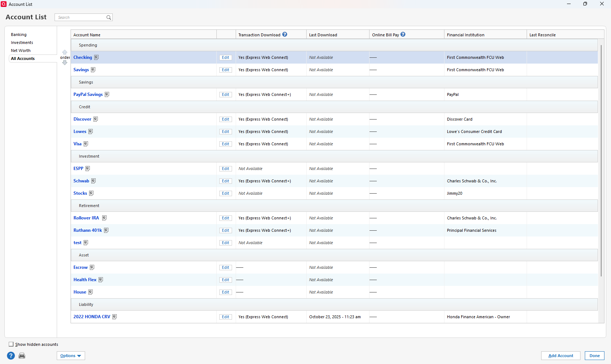The height and width of the screenshot is (364, 611).
Task: Open the register icon beside Lowes
Action: (x=91, y=132)
